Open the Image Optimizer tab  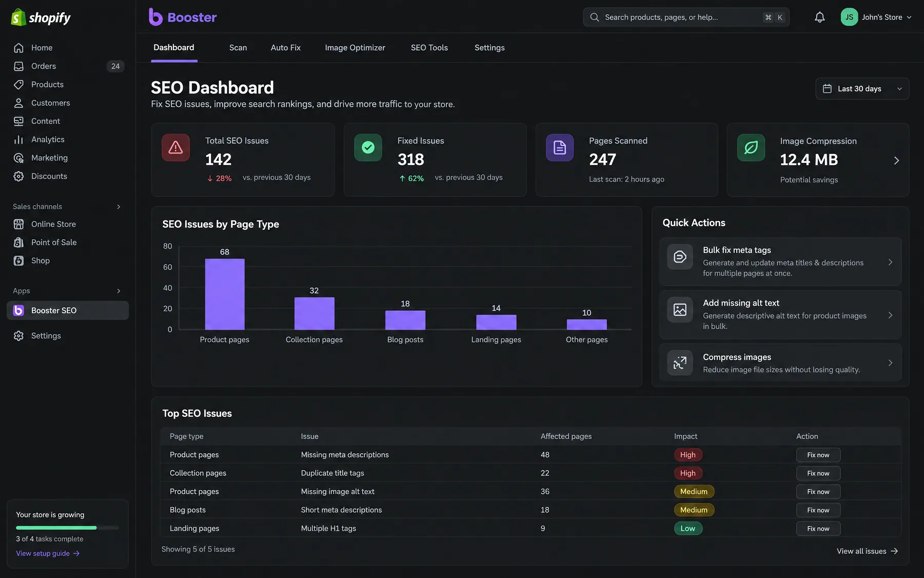click(x=355, y=48)
